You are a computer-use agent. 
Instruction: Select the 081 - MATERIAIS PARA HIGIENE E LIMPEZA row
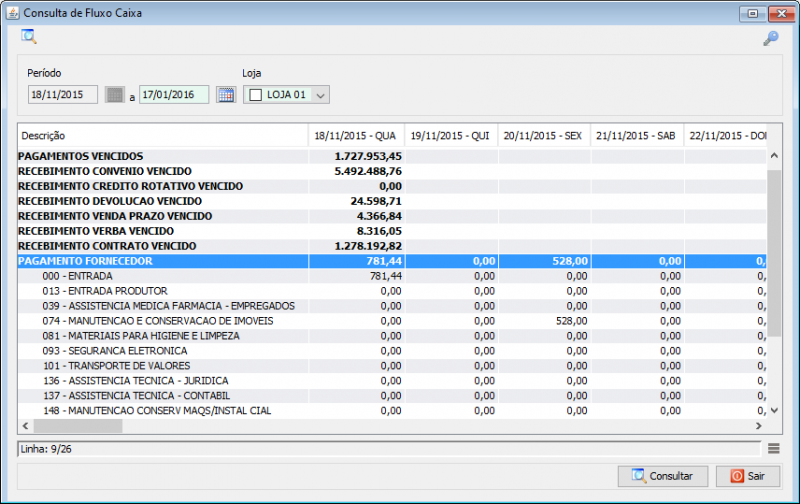tap(392, 336)
